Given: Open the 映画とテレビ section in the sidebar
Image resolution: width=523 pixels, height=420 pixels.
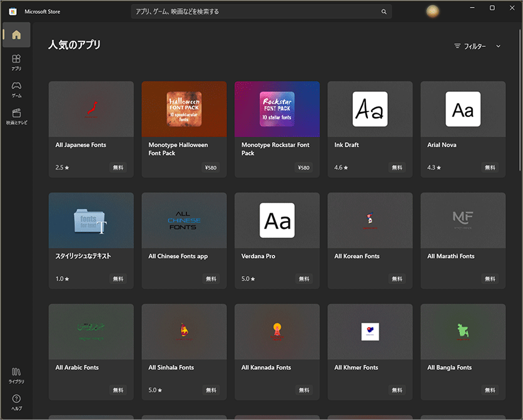Looking at the screenshot, I should point(16,116).
